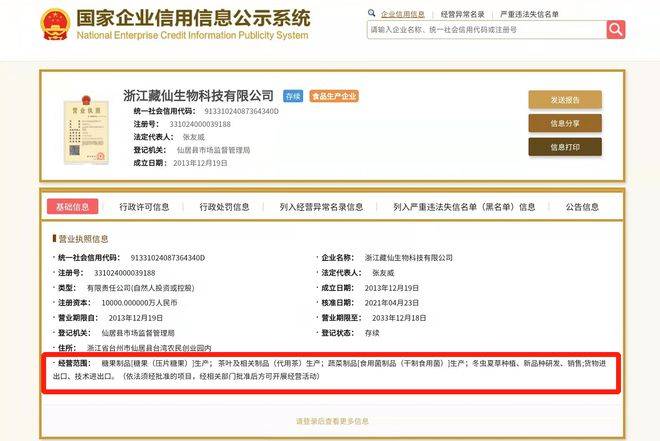The image size is (660, 441).
Task: Click the company title 浙江藏仙生物科技有限公司
Action: click(198, 96)
